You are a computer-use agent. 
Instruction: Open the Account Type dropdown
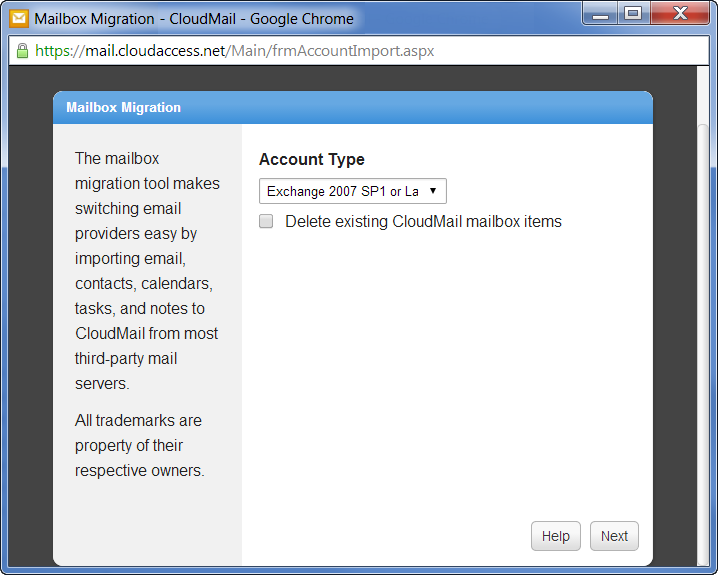coord(353,191)
